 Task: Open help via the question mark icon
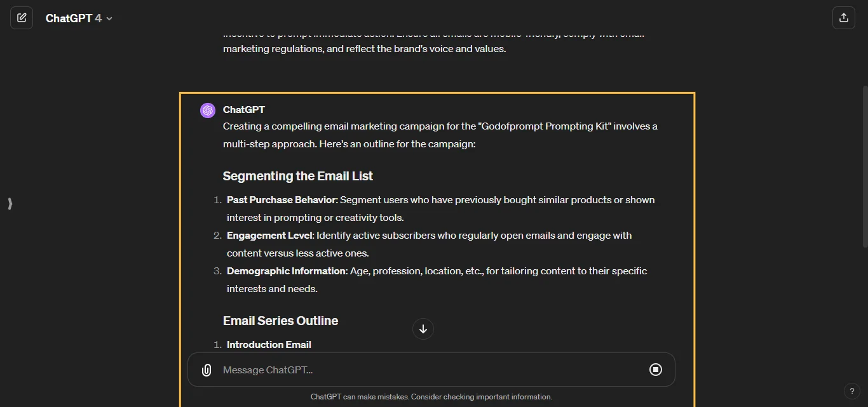pyautogui.click(x=852, y=391)
